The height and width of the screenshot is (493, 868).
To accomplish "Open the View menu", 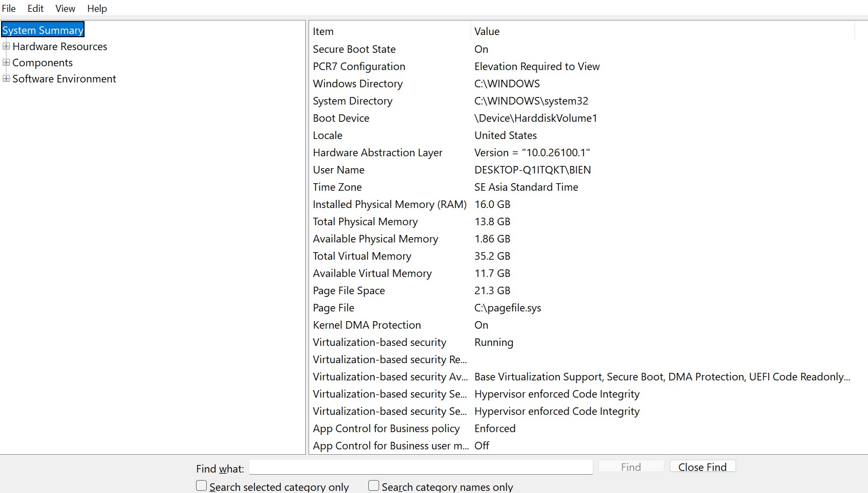I will click(65, 9).
